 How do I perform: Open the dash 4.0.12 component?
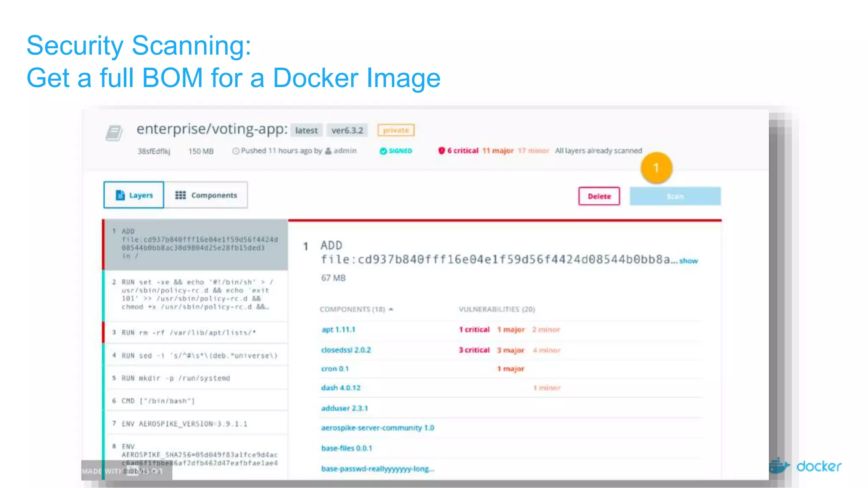(x=341, y=388)
